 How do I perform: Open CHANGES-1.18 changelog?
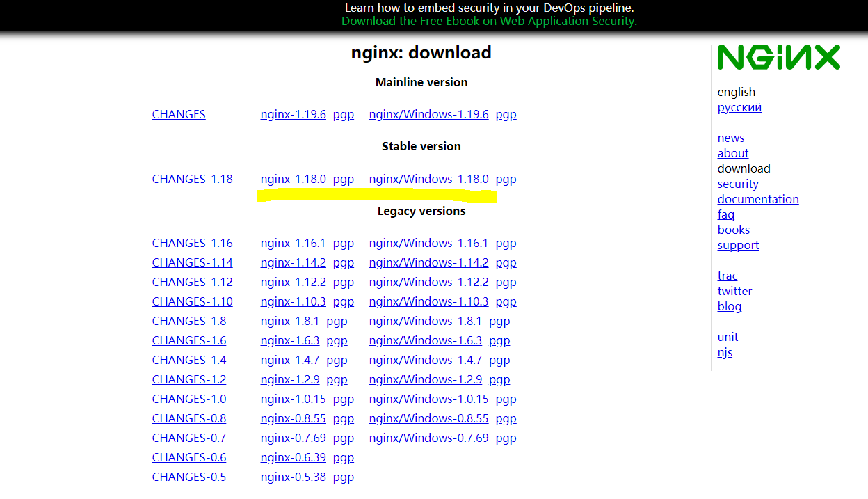point(192,179)
